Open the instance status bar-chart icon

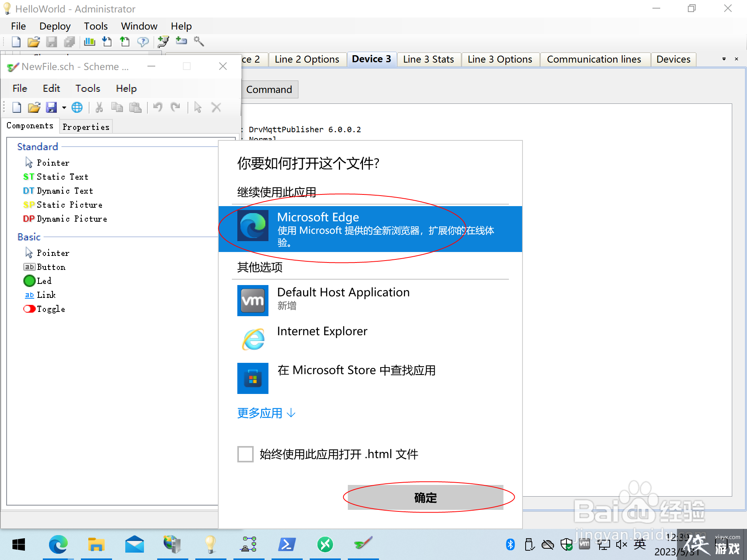click(x=89, y=42)
